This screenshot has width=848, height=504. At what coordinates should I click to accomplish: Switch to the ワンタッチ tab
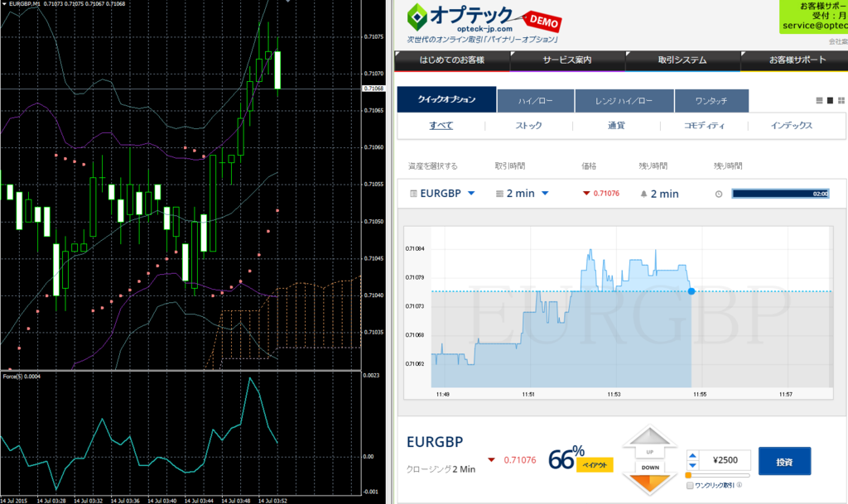[711, 101]
